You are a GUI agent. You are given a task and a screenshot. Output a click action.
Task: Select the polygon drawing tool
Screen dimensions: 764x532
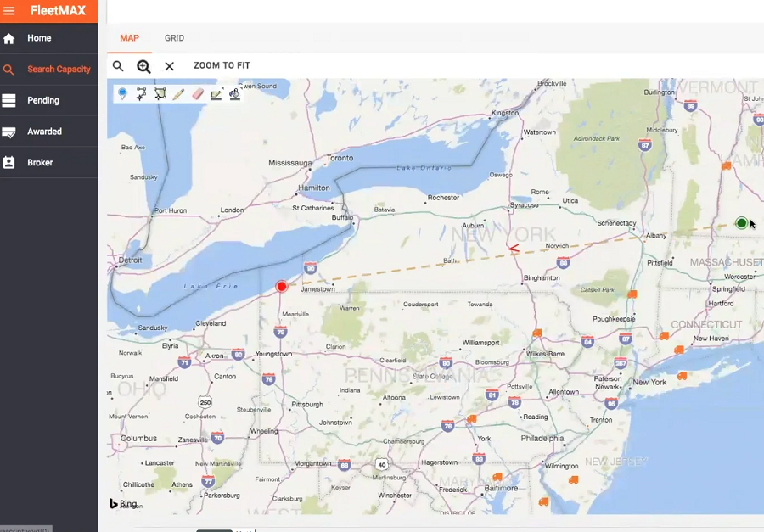(x=160, y=93)
